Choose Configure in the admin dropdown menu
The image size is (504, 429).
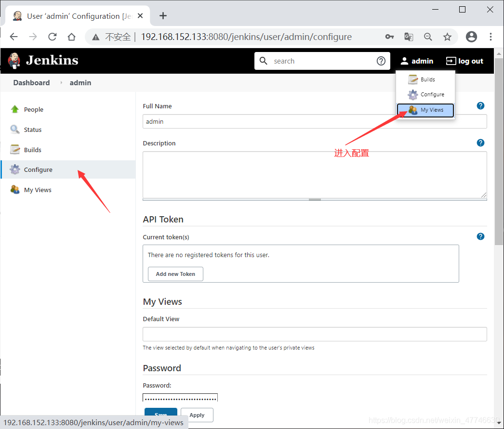tap(425, 94)
